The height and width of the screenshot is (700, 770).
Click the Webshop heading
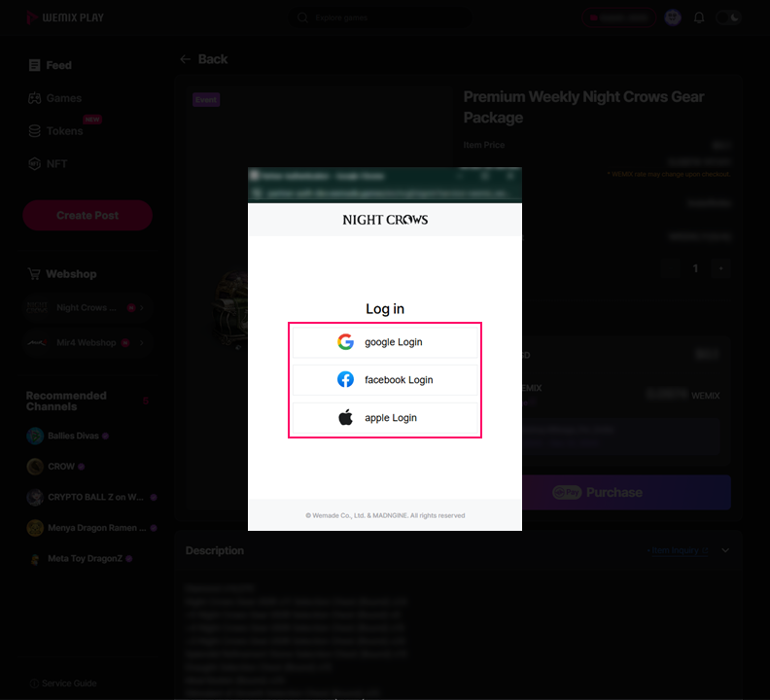pos(71,274)
